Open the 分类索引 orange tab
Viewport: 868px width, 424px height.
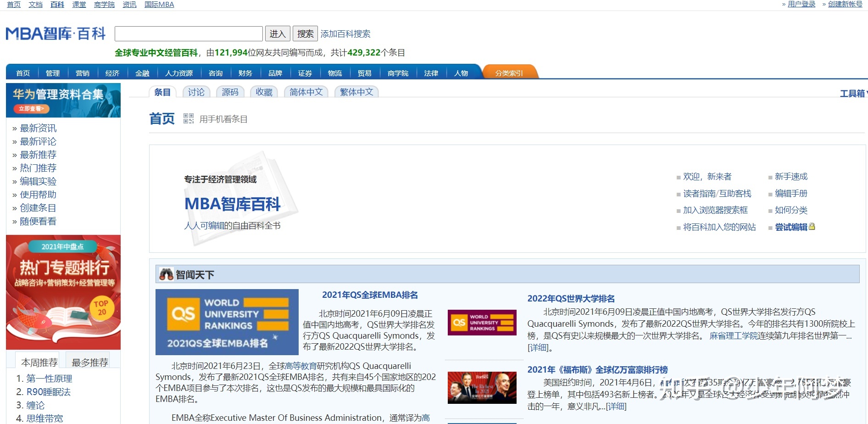509,73
